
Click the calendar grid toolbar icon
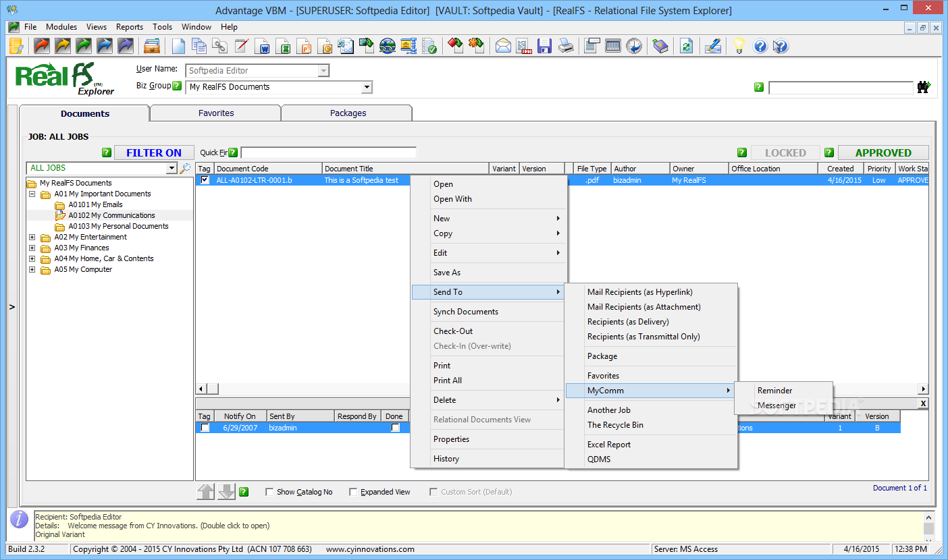[613, 46]
